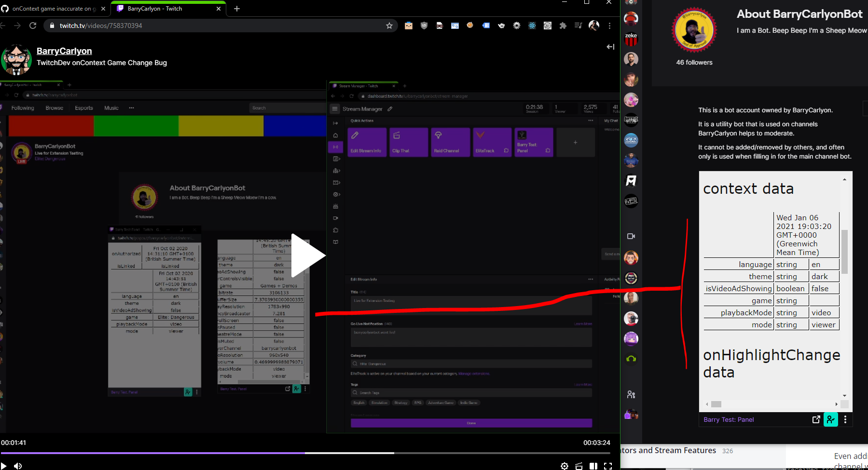Open a new browser tab
Image resolution: width=868 pixels, height=470 pixels.
pos(236,9)
